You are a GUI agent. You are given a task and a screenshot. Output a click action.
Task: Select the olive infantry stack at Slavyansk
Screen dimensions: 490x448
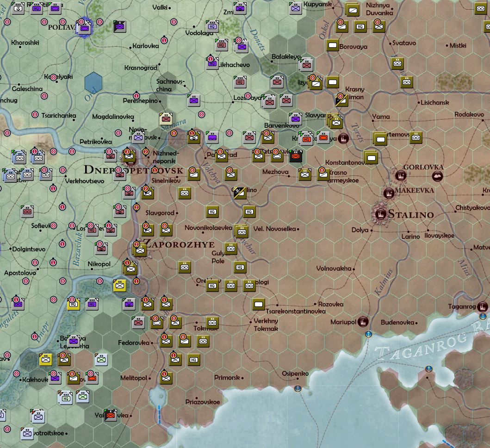335,121
